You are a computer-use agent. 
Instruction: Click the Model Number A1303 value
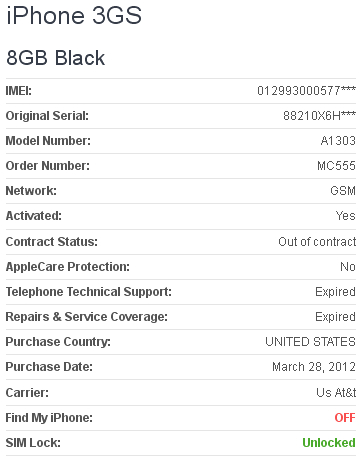coord(338,141)
